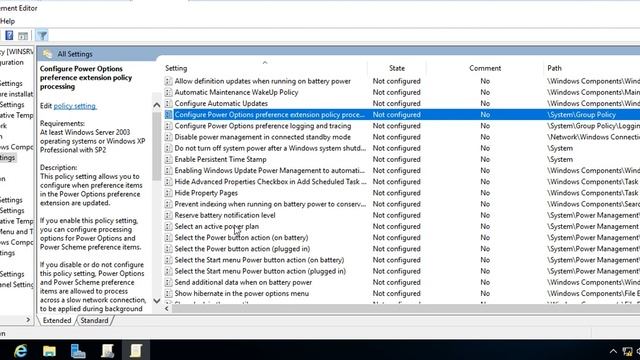Image resolution: width=640 pixels, height=360 pixels.
Task: Select 'Select an active power plan' setting
Action: click(217, 226)
